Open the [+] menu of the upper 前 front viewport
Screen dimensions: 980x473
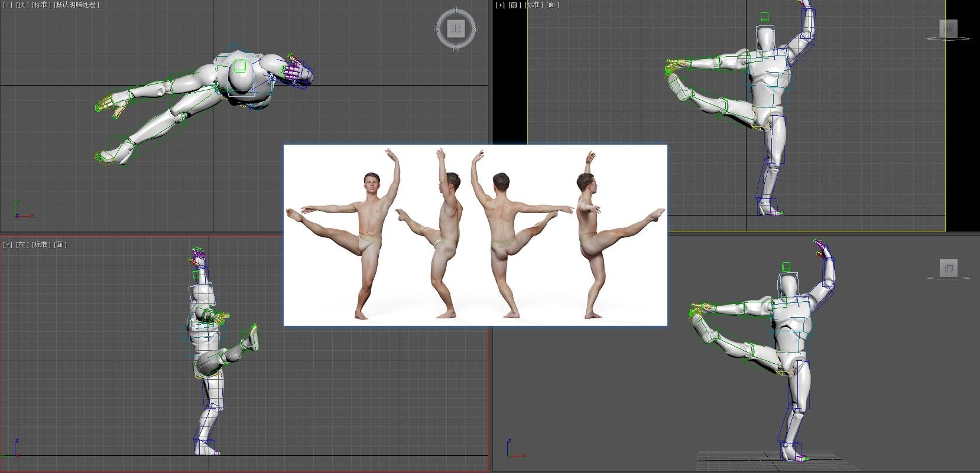click(500, 5)
